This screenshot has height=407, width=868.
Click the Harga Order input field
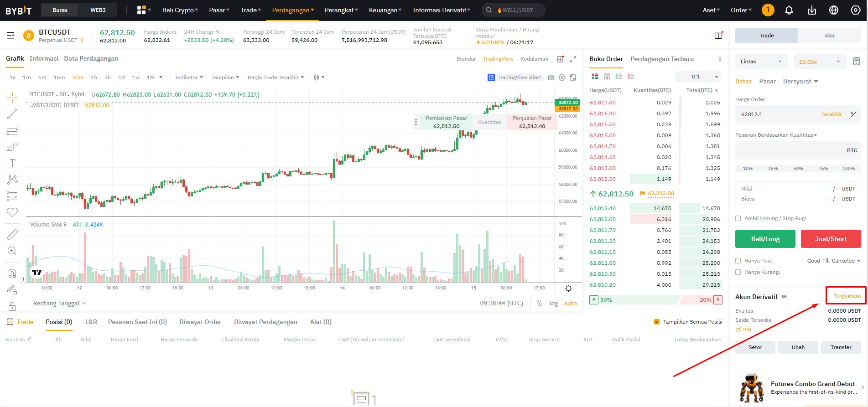pyautogui.click(x=775, y=114)
